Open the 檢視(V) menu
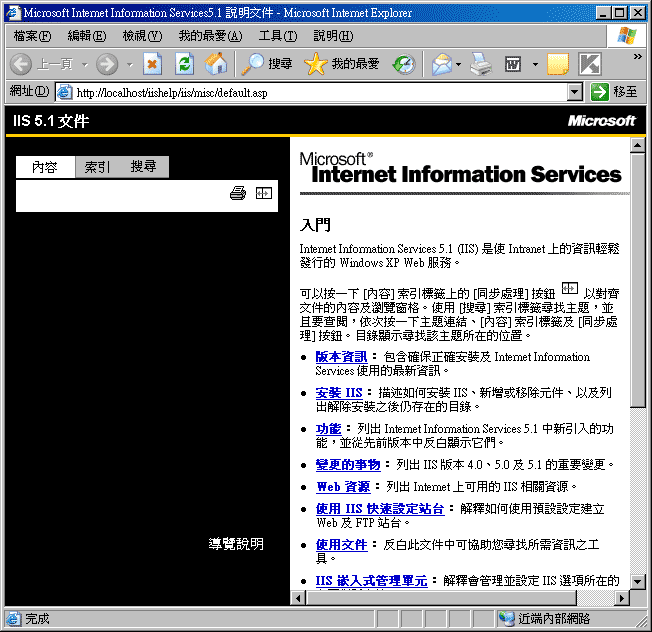This screenshot has height=632, width=652. point(142,36)
